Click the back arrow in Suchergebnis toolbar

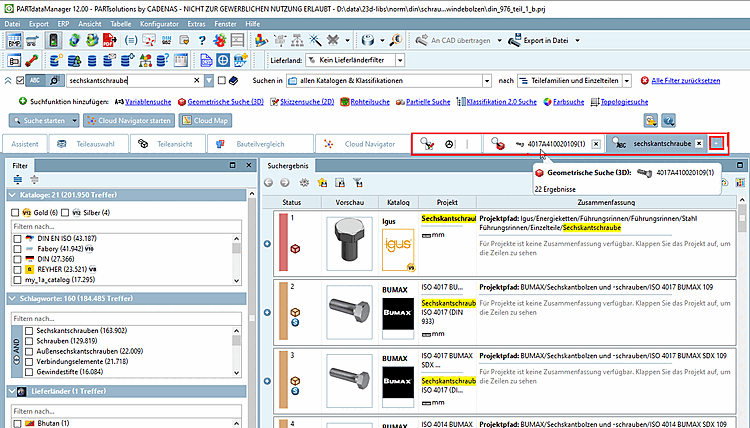[268, 182]
